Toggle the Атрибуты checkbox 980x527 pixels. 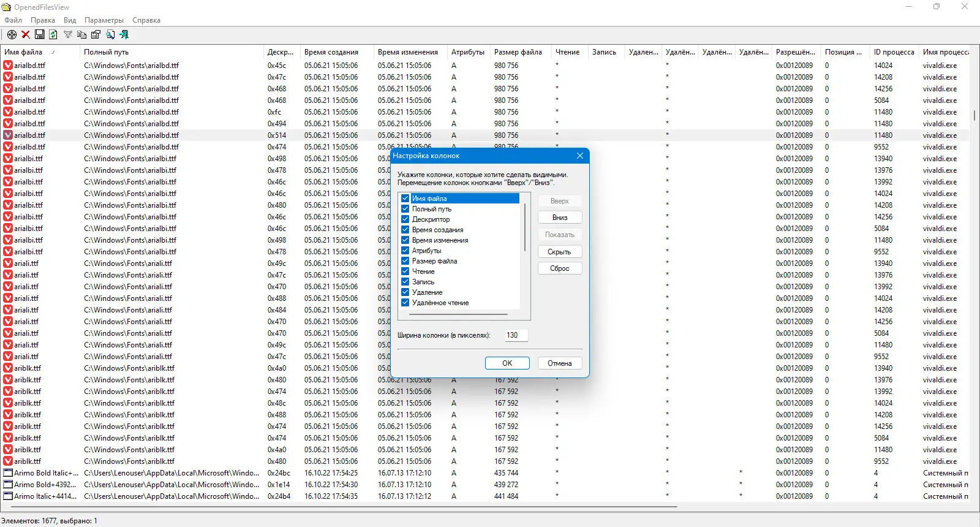point(405,251)
